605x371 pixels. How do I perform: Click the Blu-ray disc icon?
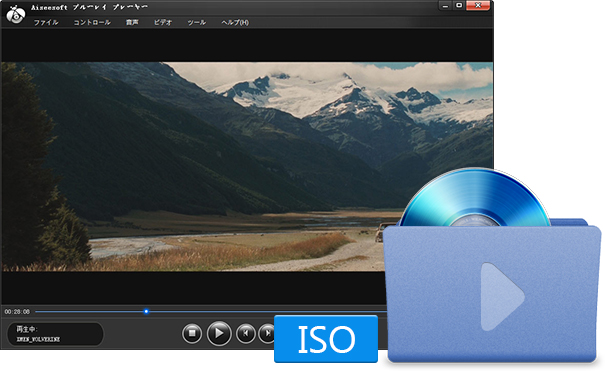click(475, 197)
